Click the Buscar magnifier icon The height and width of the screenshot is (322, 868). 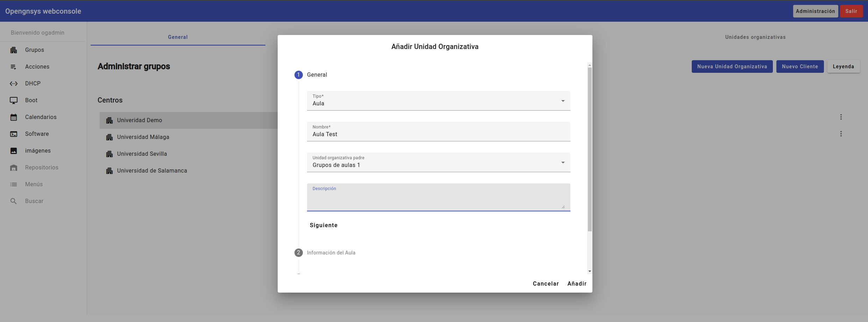pyautogui.click(x=14, y=201)
